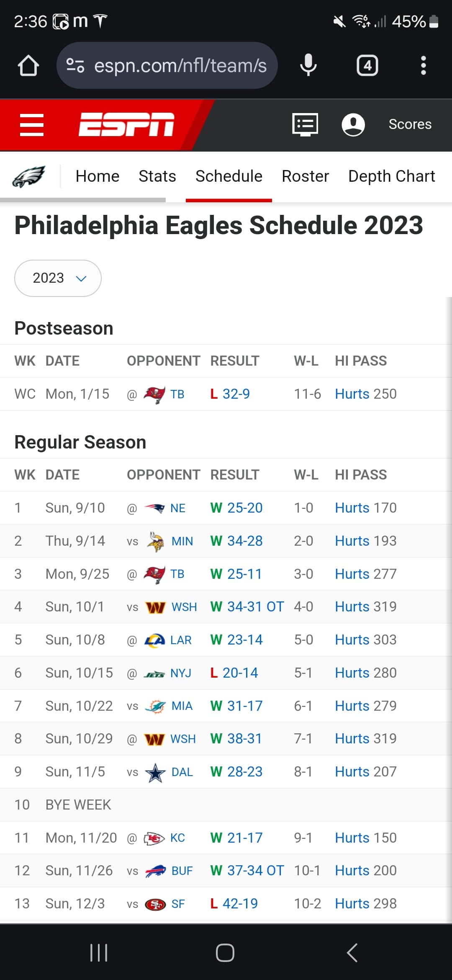Open the Android recent apps button
This screenshot has height=980, width=452.
point(99,953)
